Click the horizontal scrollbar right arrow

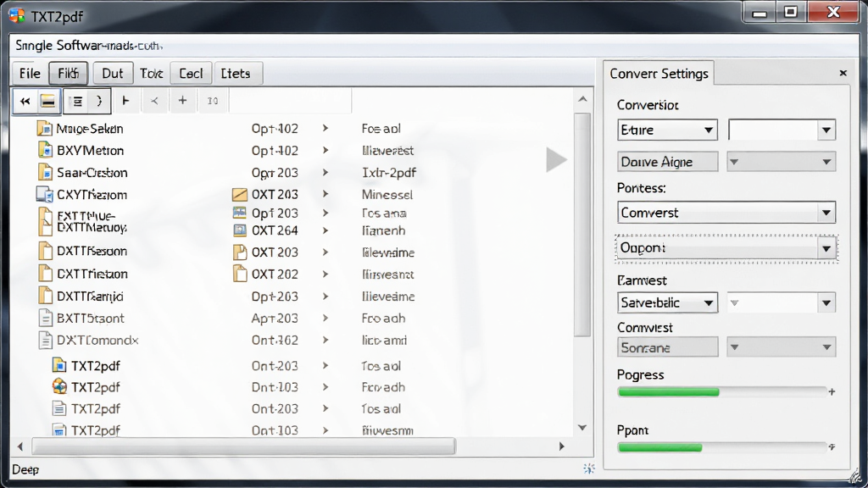tap(561, 446)
